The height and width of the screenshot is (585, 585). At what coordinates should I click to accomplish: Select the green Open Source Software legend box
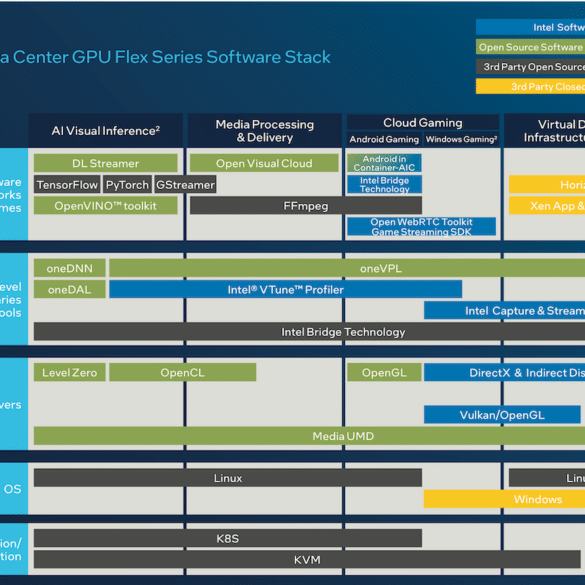point(530,47)
